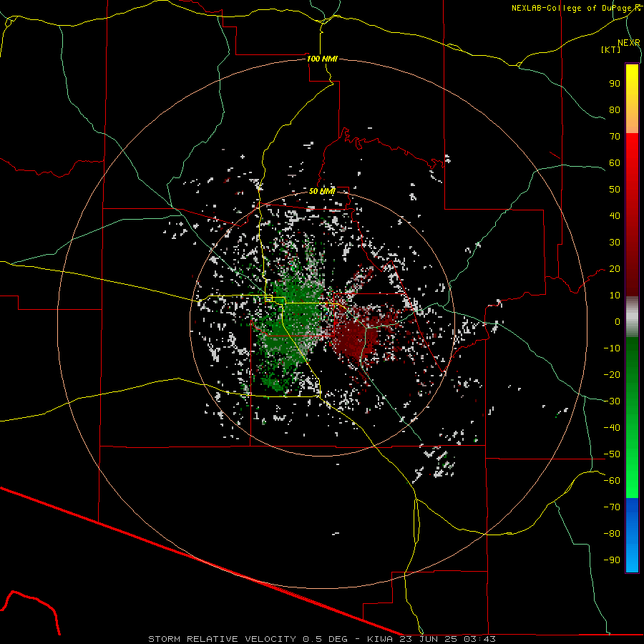The image size is (644, 644).
Task: Click the -60 knot scale label
Action: pos(612,481)
